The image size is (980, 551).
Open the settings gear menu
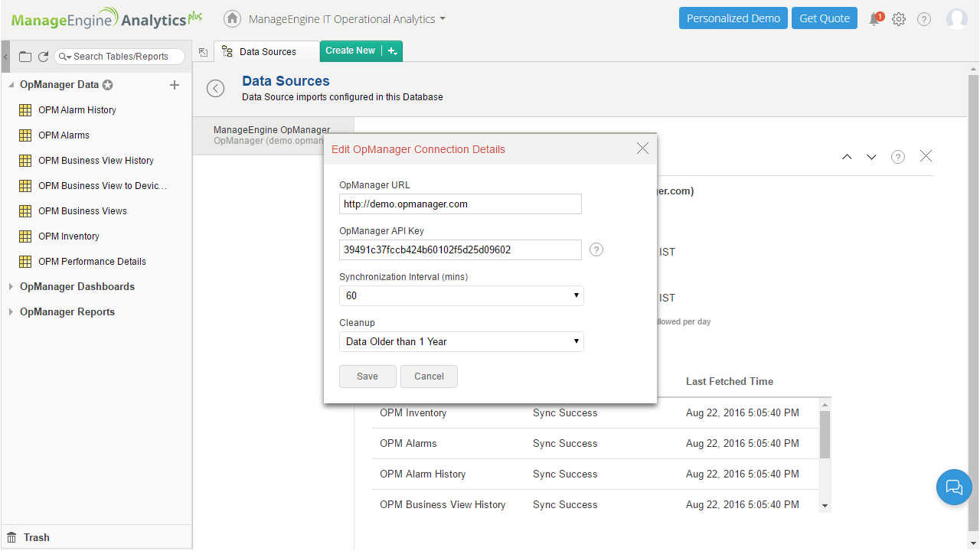899,19
